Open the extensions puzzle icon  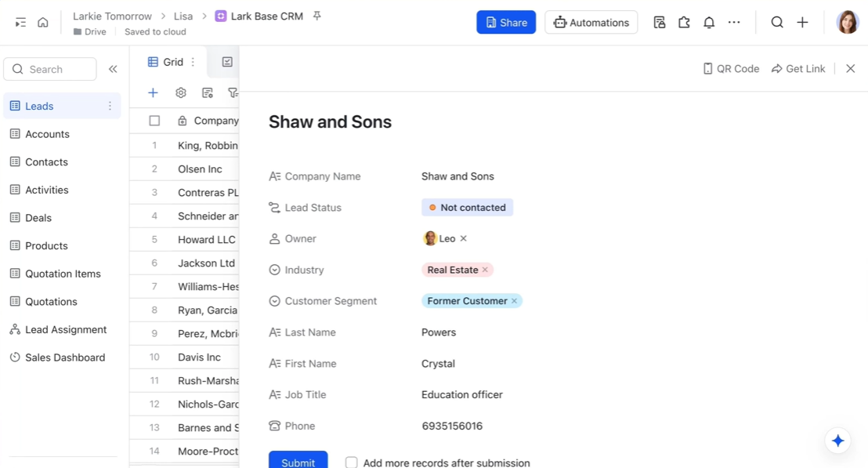tap(684, 23)
